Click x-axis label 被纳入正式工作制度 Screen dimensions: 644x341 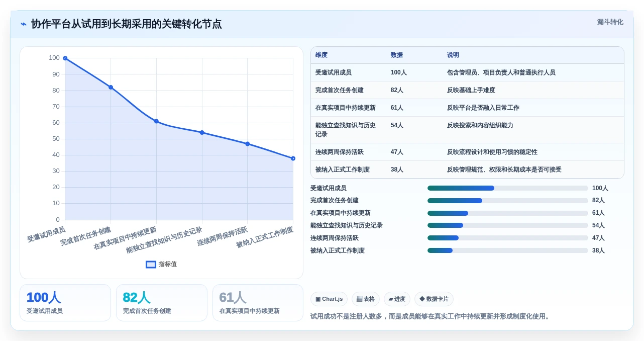click(x=265, y=237)
